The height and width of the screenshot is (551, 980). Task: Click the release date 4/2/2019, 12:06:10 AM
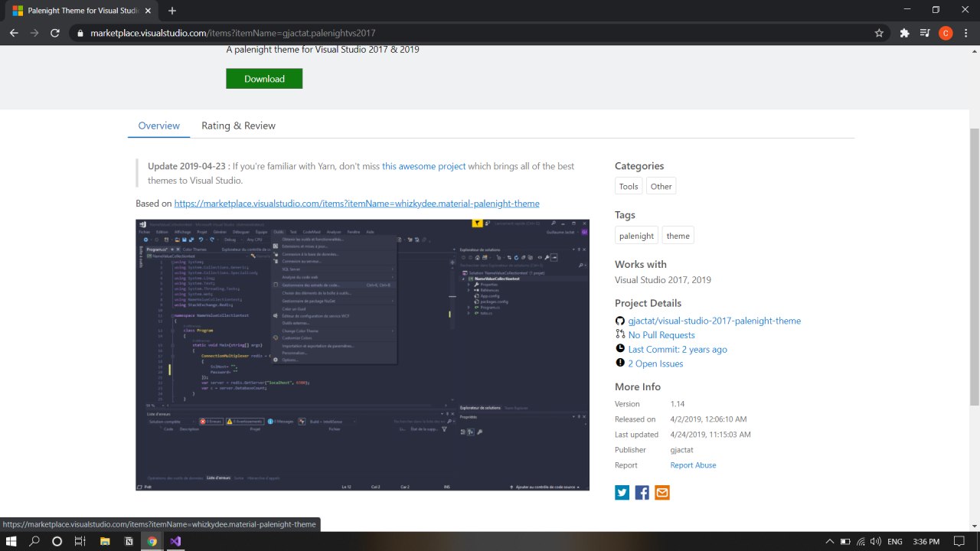pyautogui.click(x=708, y=419)
